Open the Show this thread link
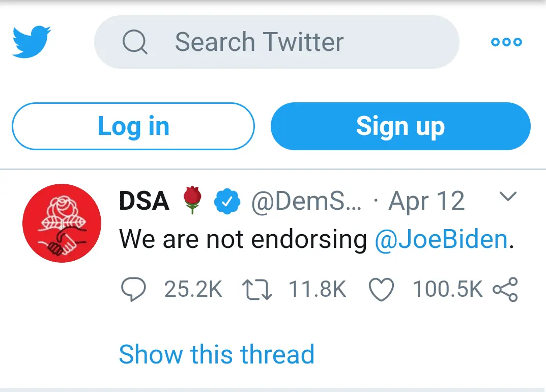The width and height of the screenshot is (546, 392). pos(216,354)
